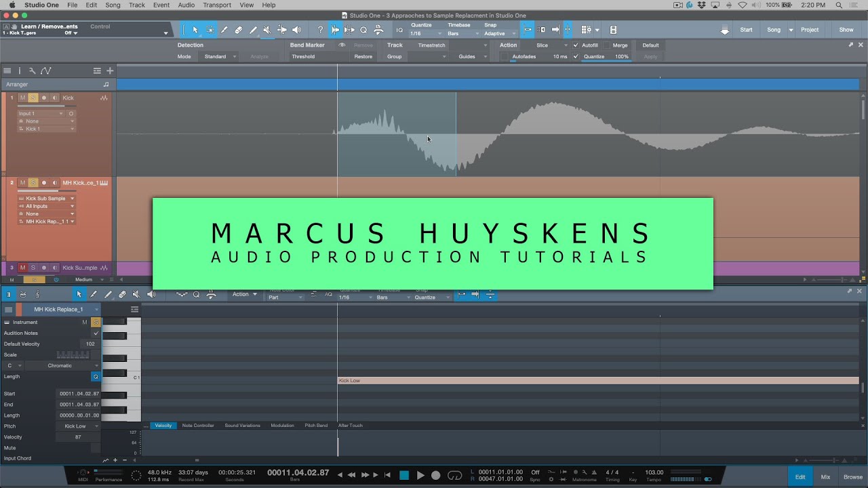The image size is (868, 488).
Task: Click the AQ button in the editor toolbar
Action: click(328, 294)
